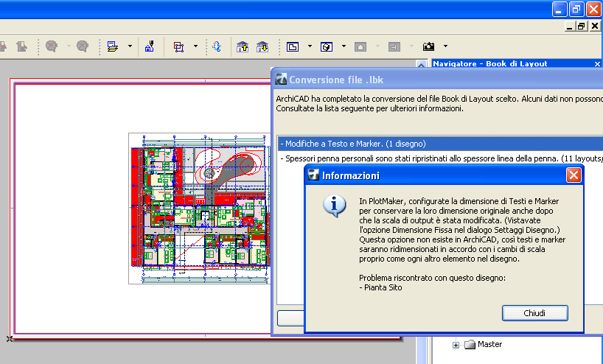Close the inner document window

click(595, 26)
